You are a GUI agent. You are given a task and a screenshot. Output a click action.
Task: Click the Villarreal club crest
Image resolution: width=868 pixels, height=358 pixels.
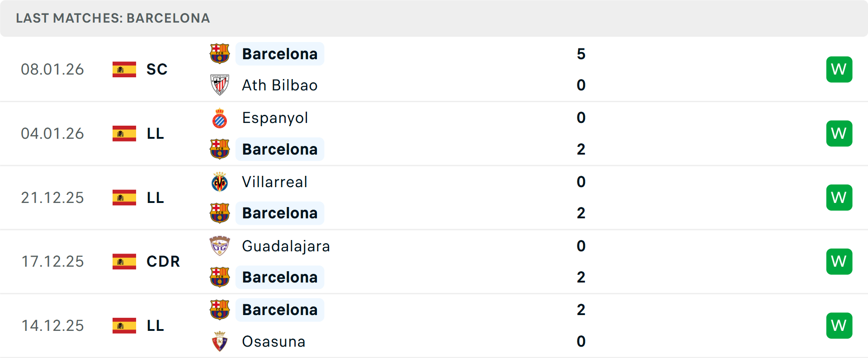pos(220,182)
